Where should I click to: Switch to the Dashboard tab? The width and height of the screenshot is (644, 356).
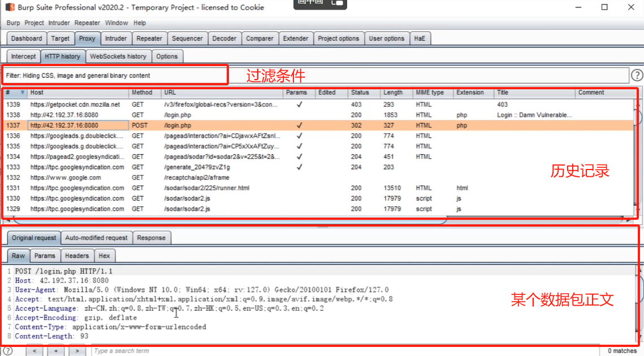click(x=26, y=38)
